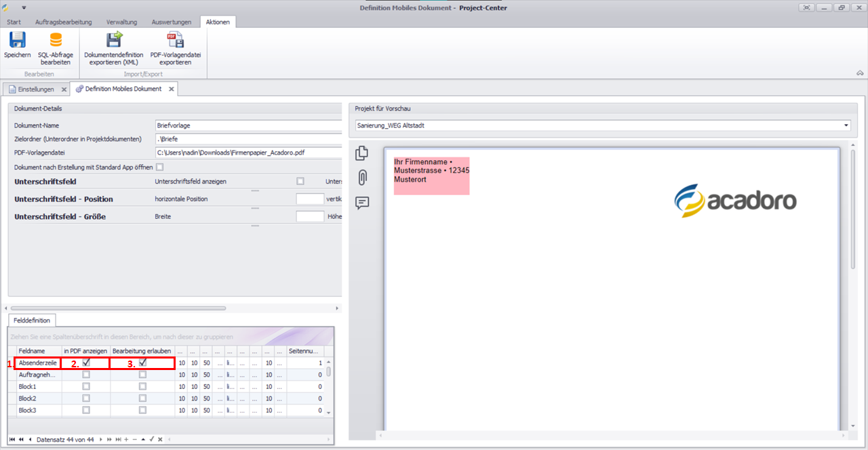This screenshot has height=450, width=868.
Task: Open the 'Projekt für Vorschau' dropdown
Action: (846, 125)
